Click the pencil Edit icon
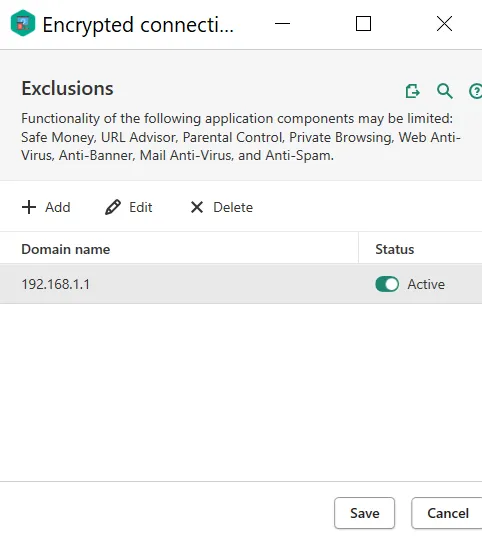Image resolution: width=482 pixels, height=541 pixels. pyautogui.click(x=113, y=207)
